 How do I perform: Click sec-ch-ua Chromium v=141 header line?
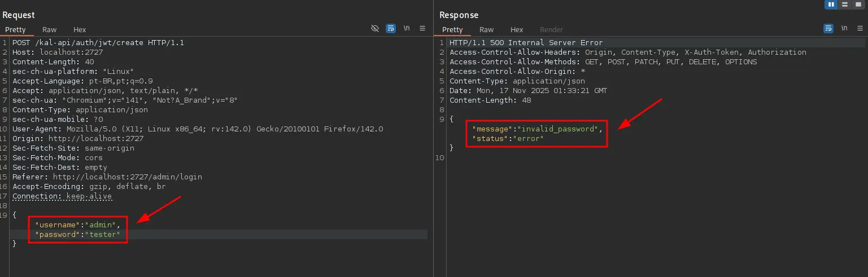tap(125, 100)
